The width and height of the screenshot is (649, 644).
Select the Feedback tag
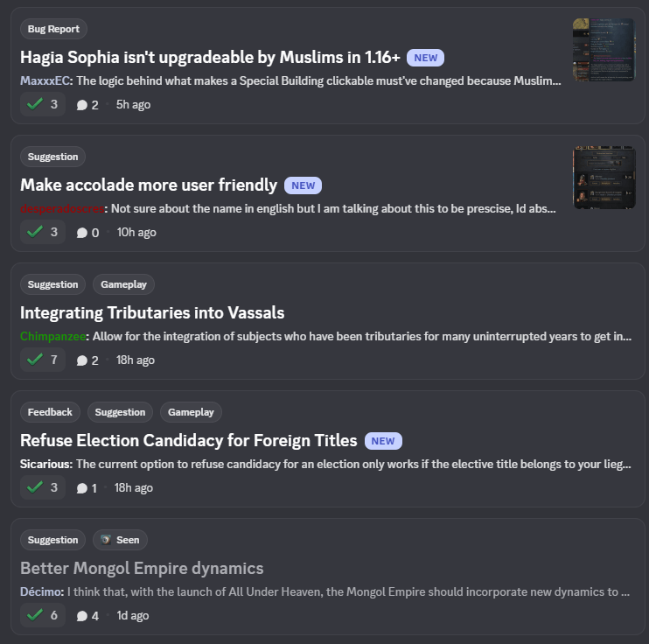[x=50, y=412]
